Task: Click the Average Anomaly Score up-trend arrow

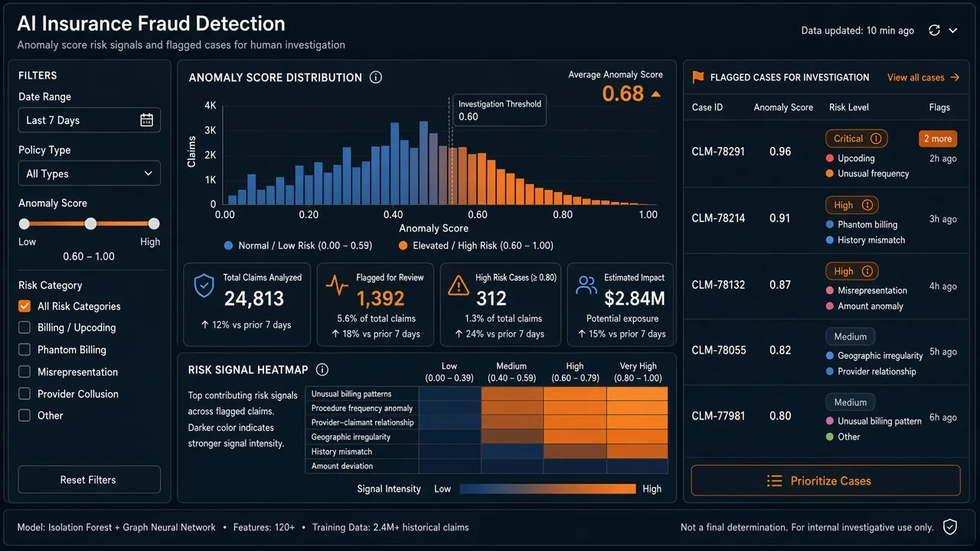Action: click(x=655, y=94)
